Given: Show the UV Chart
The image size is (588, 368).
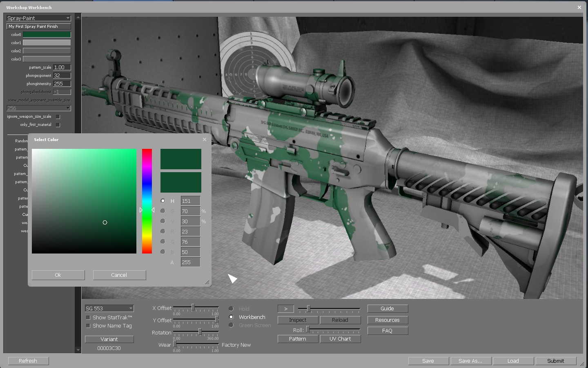Looking at the screenshot, I should [x=340, y=339].
